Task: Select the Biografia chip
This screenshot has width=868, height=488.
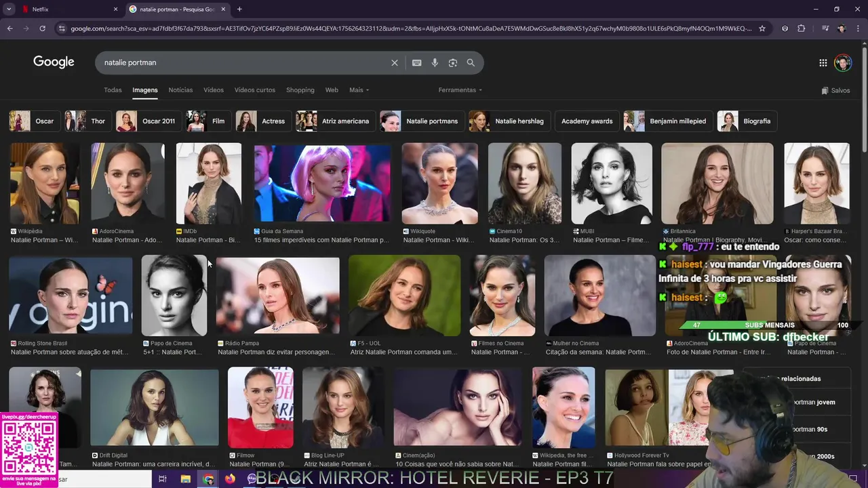Action: coord(747,121)
